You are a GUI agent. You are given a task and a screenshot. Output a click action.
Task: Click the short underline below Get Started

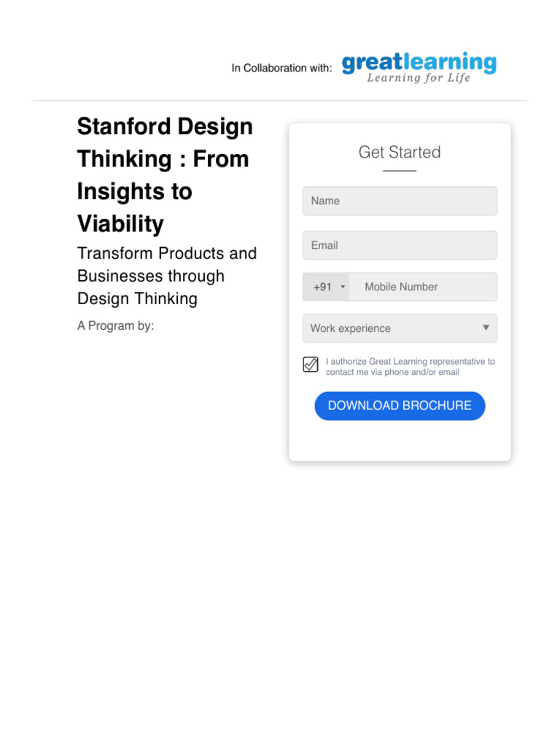coord(400,171)
